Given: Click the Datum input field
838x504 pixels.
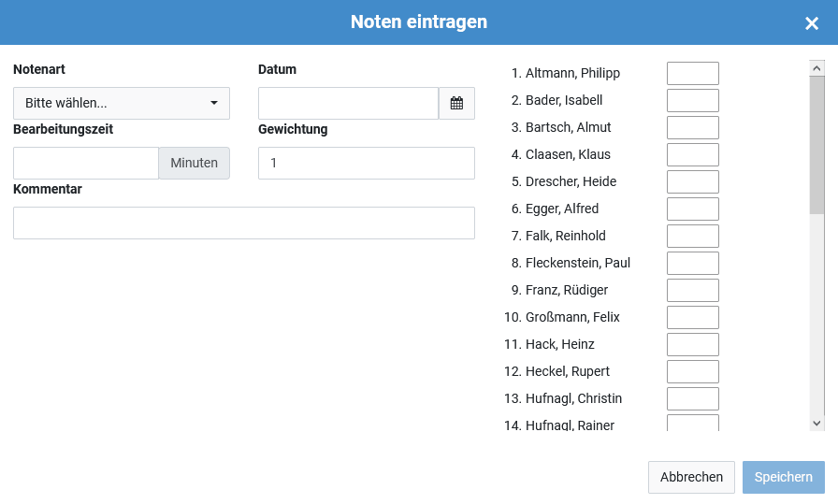Looking at the screenshot, I should (x=349, y=103).
